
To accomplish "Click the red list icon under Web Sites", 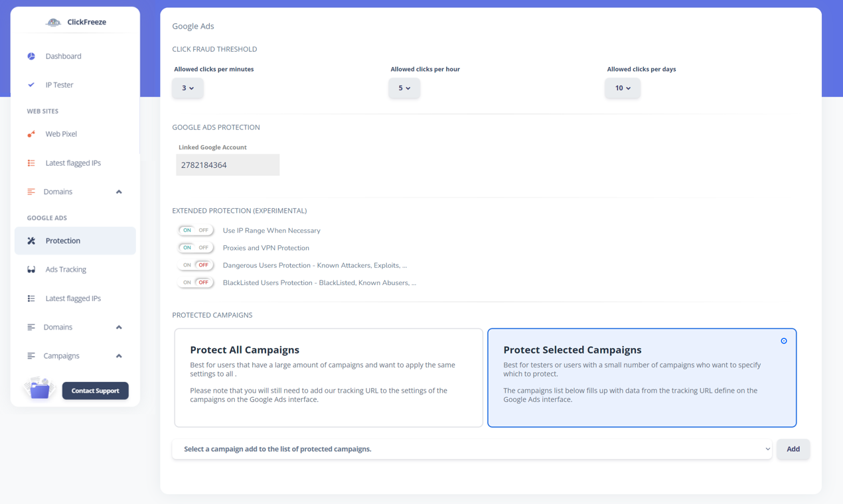I will coord(31,163).
